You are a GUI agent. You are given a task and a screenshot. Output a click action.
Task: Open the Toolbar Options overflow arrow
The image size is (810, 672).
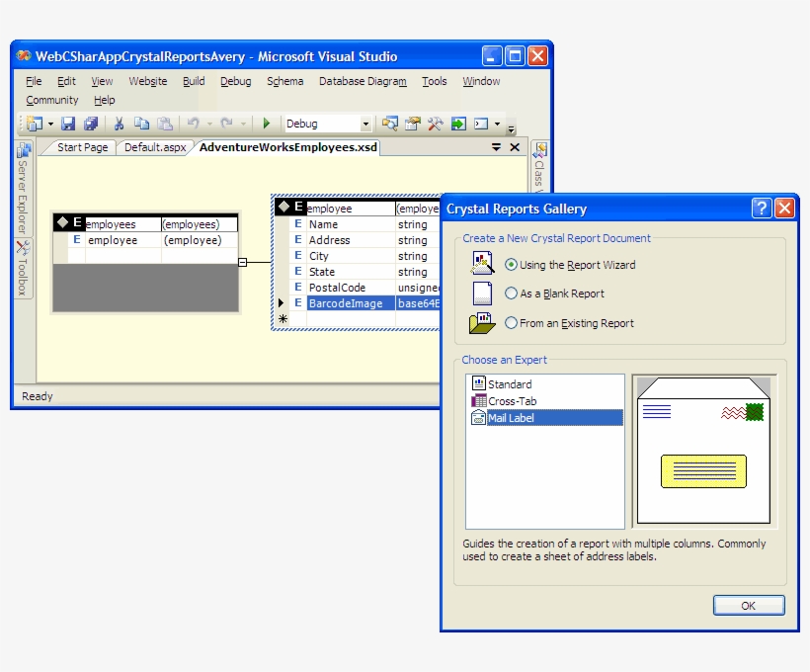click(511, 127)
